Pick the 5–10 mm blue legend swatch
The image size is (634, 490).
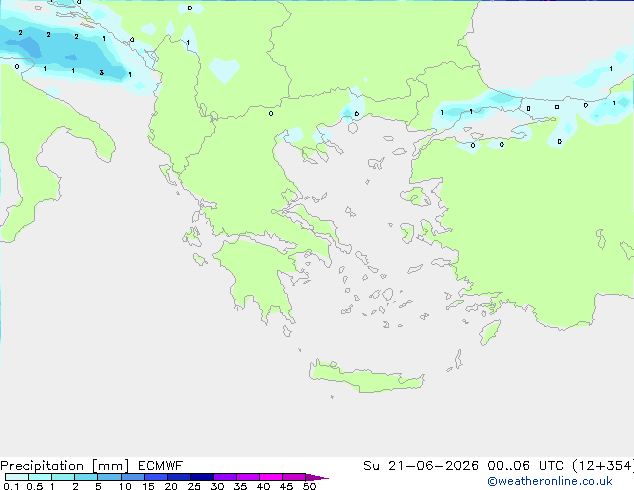click(110, 477)
